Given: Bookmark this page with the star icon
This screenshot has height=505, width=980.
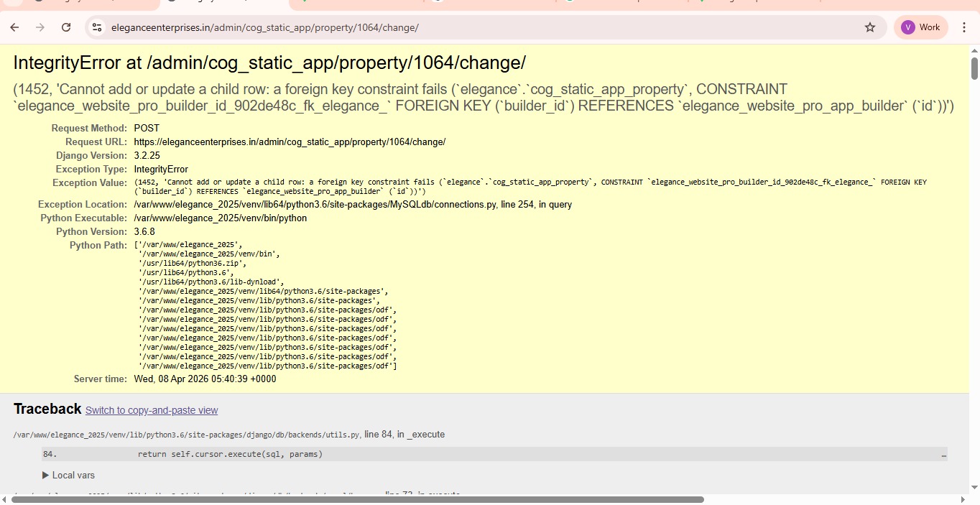Looking at the screenshot, I should pyautogui.click(x=870, y=27).
